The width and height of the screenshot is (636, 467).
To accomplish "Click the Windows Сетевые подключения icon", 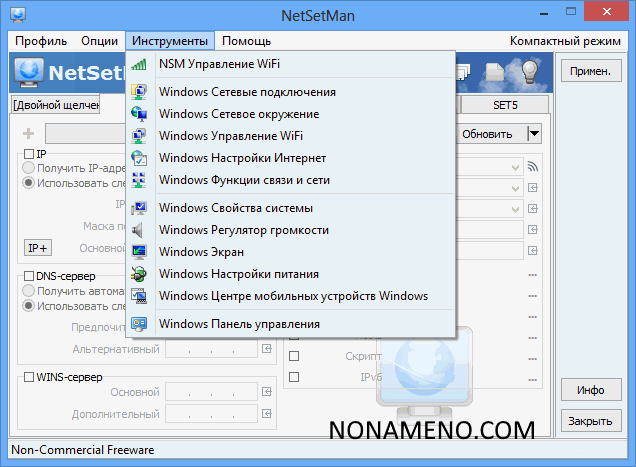I will click(x=140, y=92).
